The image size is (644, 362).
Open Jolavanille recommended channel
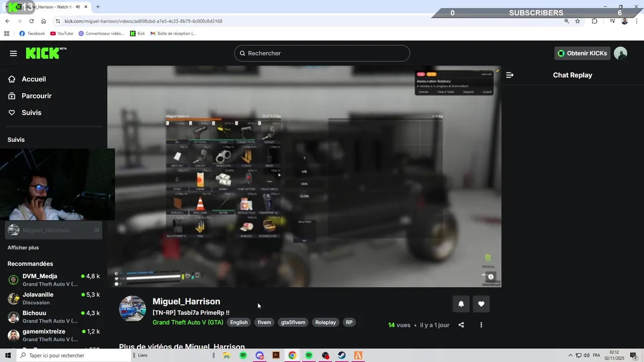click(x=53, y=298)
